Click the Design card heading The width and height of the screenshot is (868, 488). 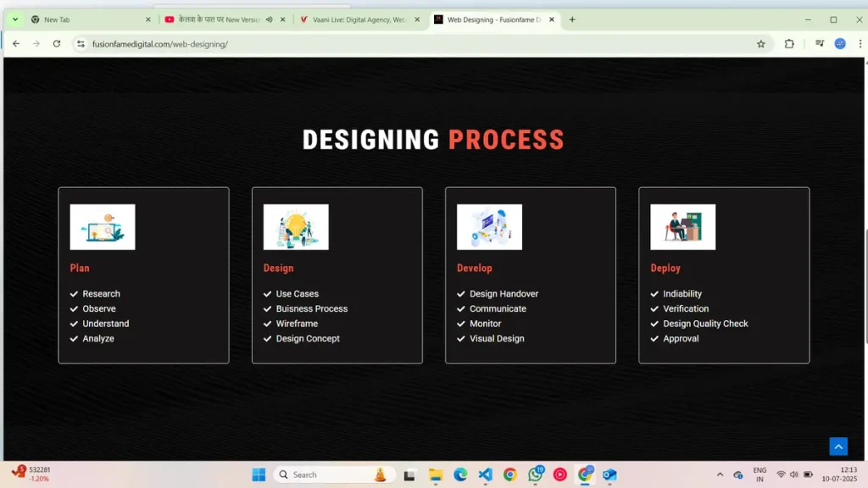point(278,268)
